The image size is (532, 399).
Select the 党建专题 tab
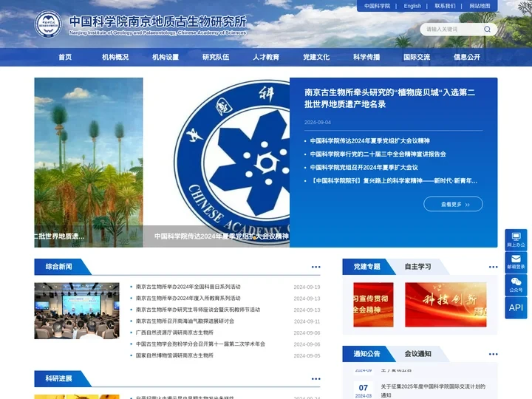click(366, 267)
